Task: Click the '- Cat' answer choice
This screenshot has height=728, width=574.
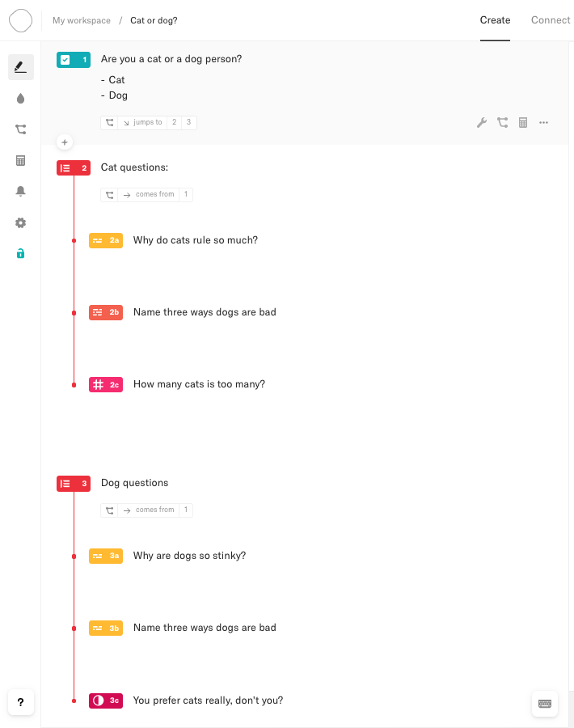Action: pyautogui.click(x=112, y=80)
